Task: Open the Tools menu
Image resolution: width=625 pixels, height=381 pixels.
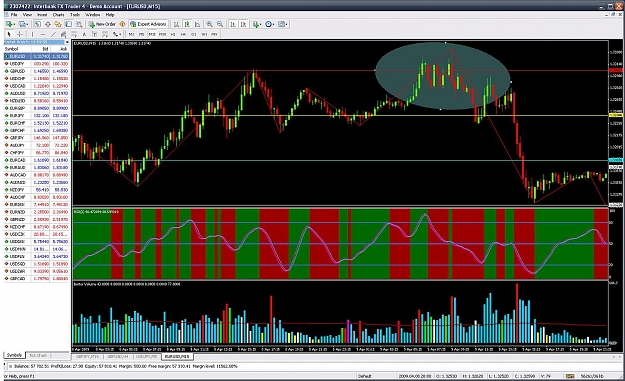Action: (75, 15)
